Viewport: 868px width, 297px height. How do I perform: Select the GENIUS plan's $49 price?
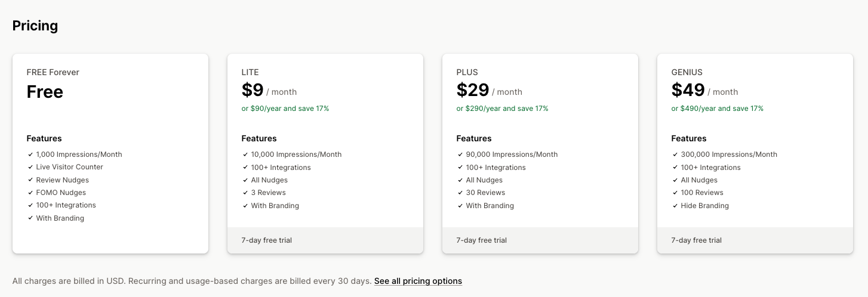coord(688,90)
